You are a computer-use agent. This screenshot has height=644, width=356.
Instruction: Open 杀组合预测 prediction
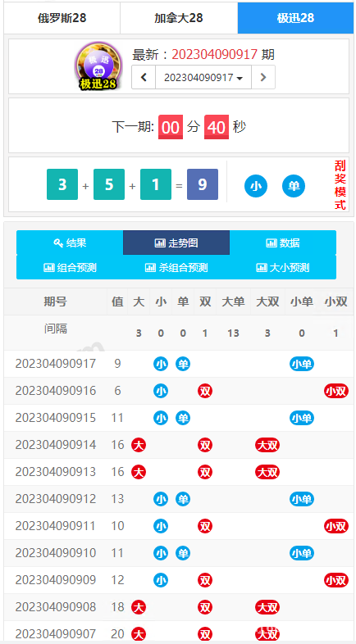[x=176, y=268]
